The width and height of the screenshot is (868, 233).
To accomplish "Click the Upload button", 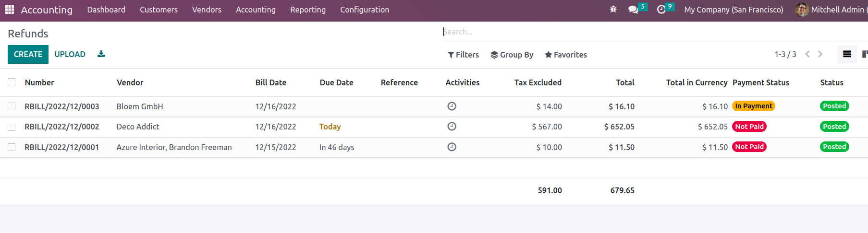I will tap(70, 54).
